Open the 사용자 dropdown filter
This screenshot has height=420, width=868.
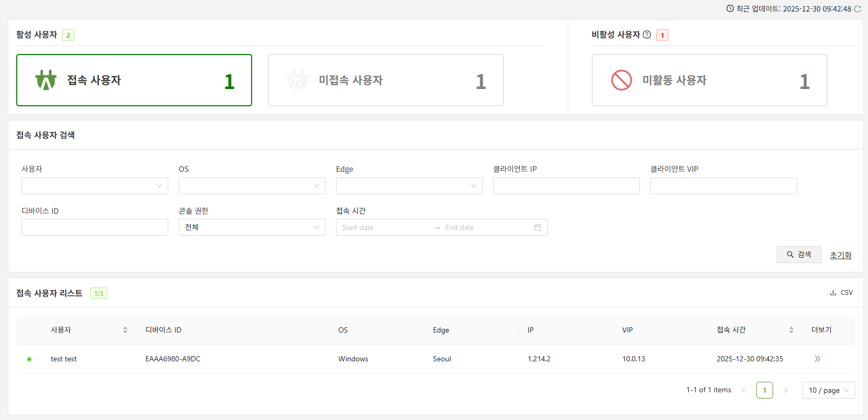click(94, 186)
